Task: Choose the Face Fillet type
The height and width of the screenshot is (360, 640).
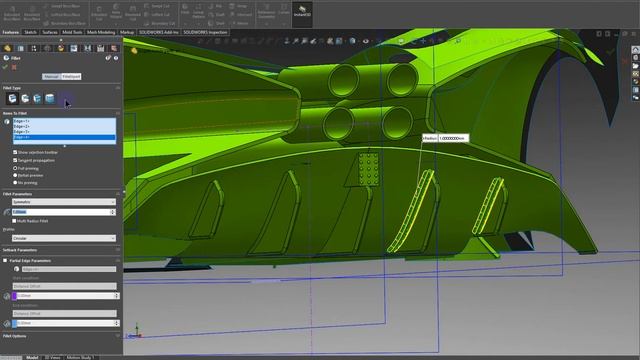Action: pyautogui.click(x=37, y=98)
